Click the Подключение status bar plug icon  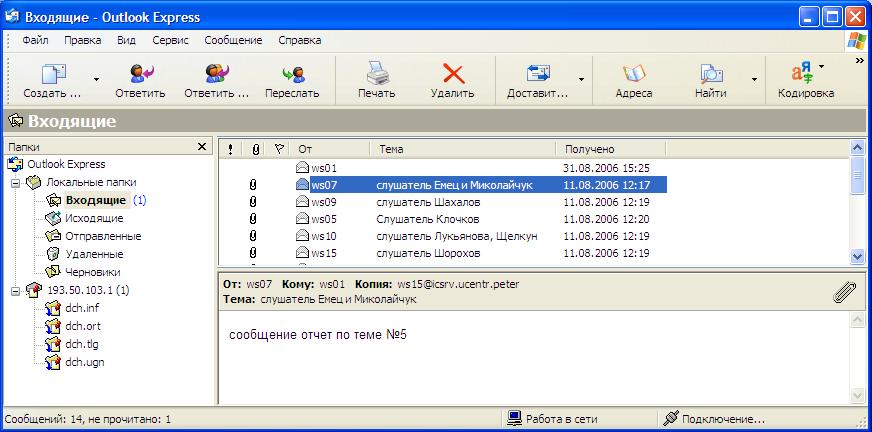pyautogui.click(x=671, y=418)
